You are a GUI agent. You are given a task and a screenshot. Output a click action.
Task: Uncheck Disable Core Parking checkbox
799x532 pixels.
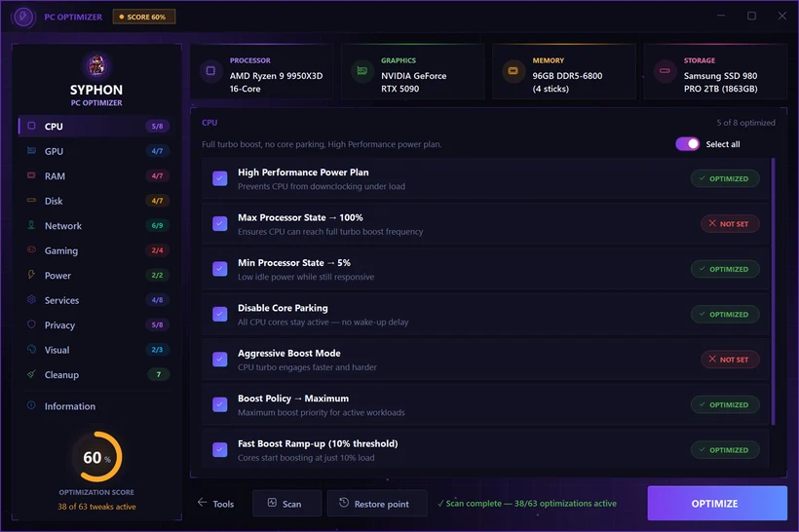219,314
